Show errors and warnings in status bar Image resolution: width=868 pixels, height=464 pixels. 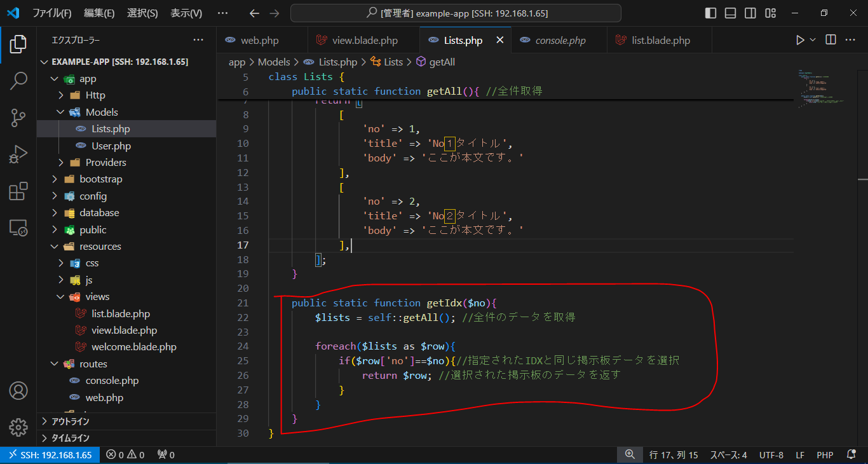click(x=125, y=455)
